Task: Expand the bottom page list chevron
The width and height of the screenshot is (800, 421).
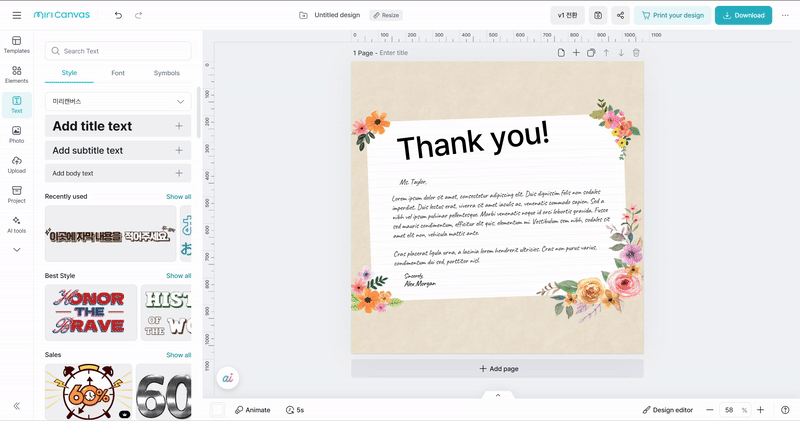Action: [498, 395]
